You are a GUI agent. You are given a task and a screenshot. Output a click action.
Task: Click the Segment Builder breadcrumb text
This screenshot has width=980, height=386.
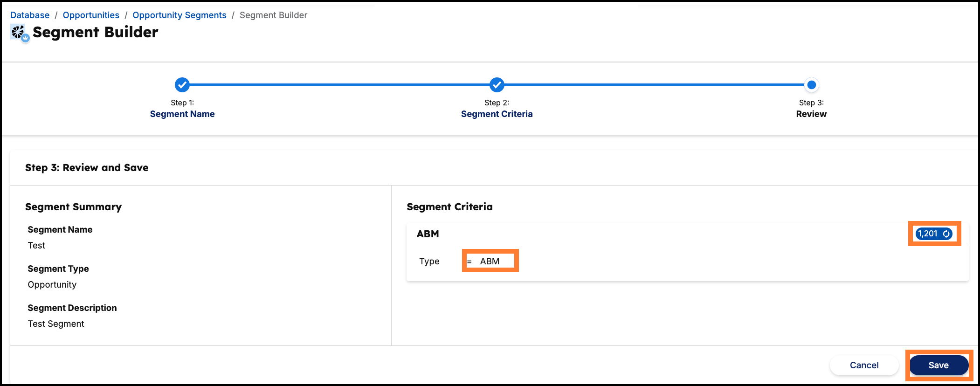coord(273,15)
